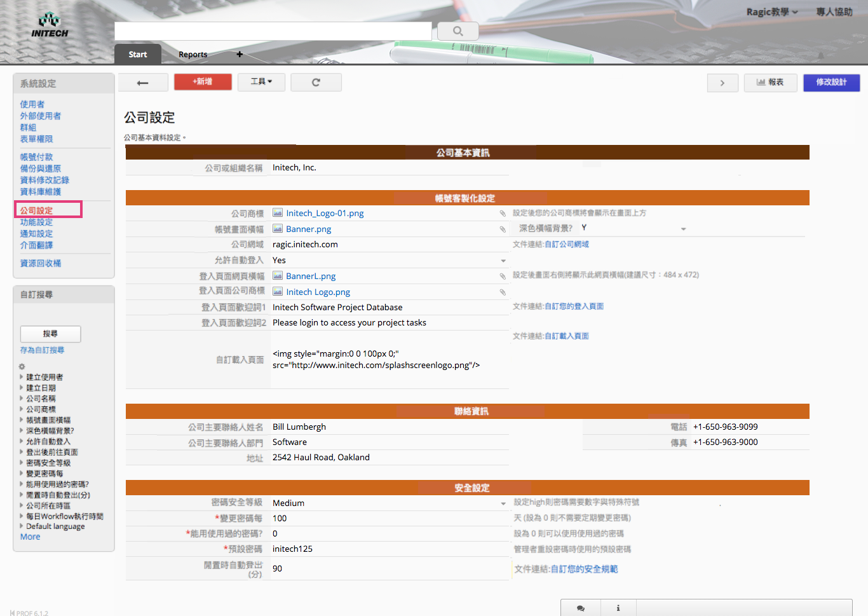Expand the 密碼安全等級 filter in sidebar

(x=45, y=463)
